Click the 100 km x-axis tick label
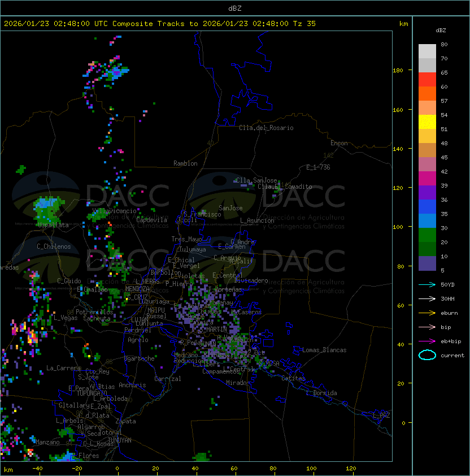The image size is (470, 476). pyautogui.click(x=311, y=469)
